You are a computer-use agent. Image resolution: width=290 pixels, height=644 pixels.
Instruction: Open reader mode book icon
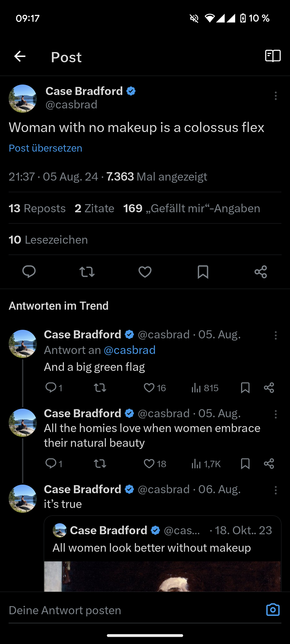(x=273, y=56)
